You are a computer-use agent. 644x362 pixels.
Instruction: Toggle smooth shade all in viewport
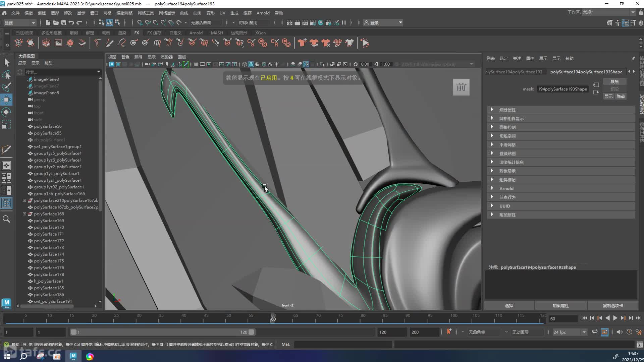(251, 64)
